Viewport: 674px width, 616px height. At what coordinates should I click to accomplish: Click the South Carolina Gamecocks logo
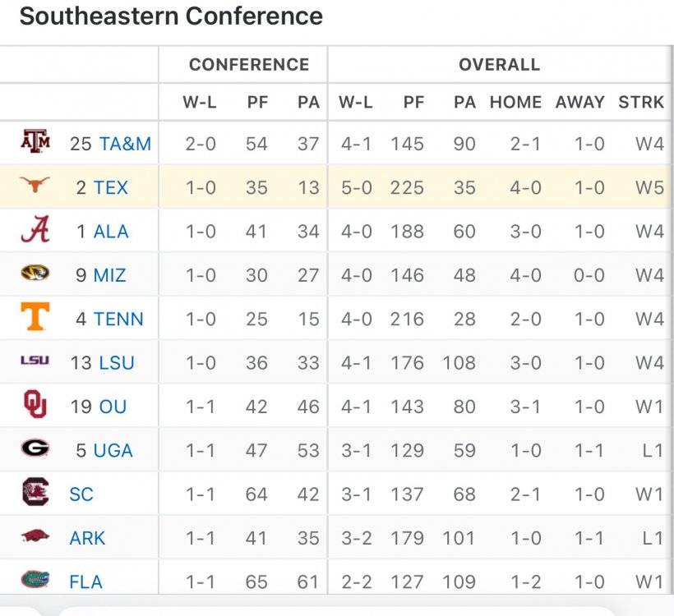(35, 493)
